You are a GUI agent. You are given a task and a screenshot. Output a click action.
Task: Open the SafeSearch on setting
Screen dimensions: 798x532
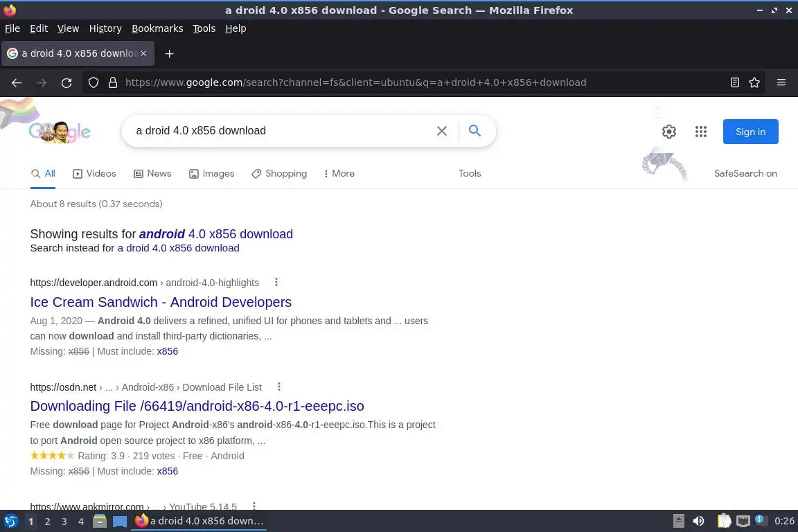(745, 174)
